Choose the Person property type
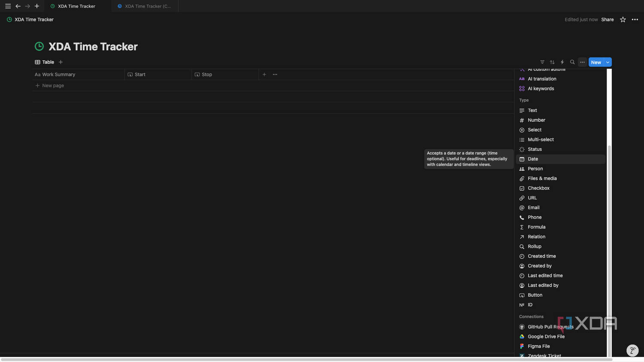 pos(560,169)
